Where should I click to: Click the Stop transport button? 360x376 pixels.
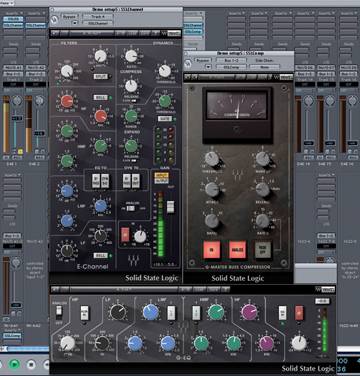[31, 364]
